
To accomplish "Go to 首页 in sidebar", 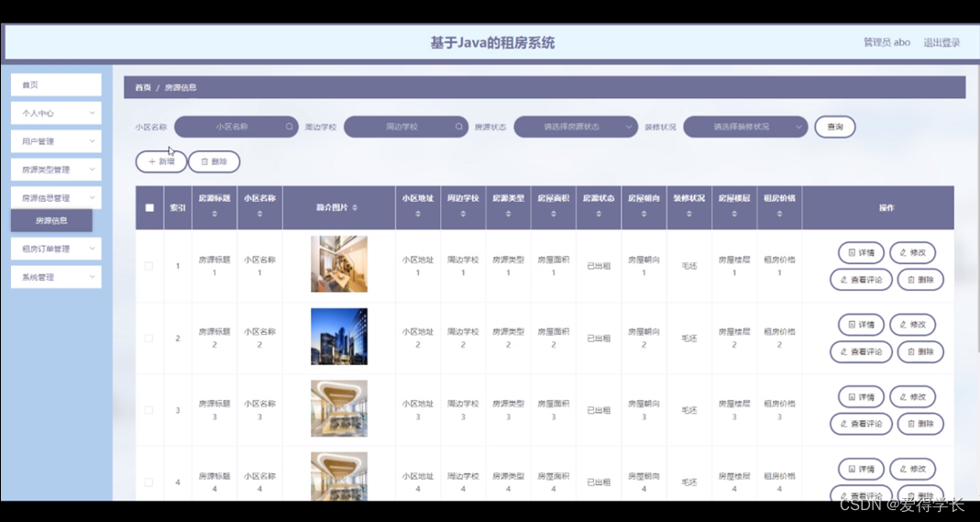I will [56, 85].
